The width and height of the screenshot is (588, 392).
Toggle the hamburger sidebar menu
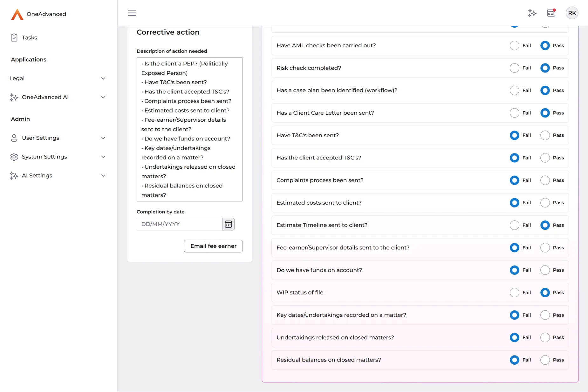pyautogui.click(x=132, y=13)
